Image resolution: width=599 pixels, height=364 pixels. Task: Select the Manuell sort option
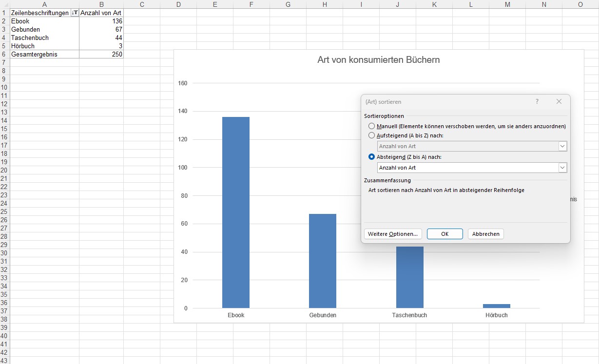point(372,126)
